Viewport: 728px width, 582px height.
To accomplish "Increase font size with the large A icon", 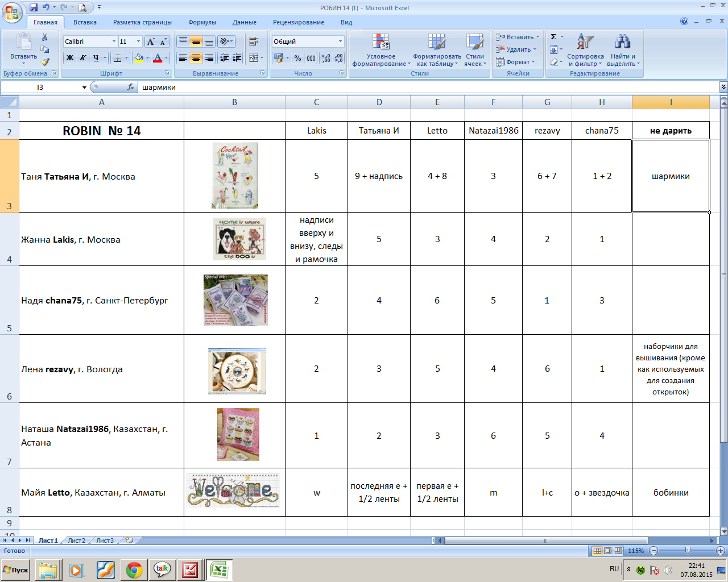I will click(x=151, y=41).
